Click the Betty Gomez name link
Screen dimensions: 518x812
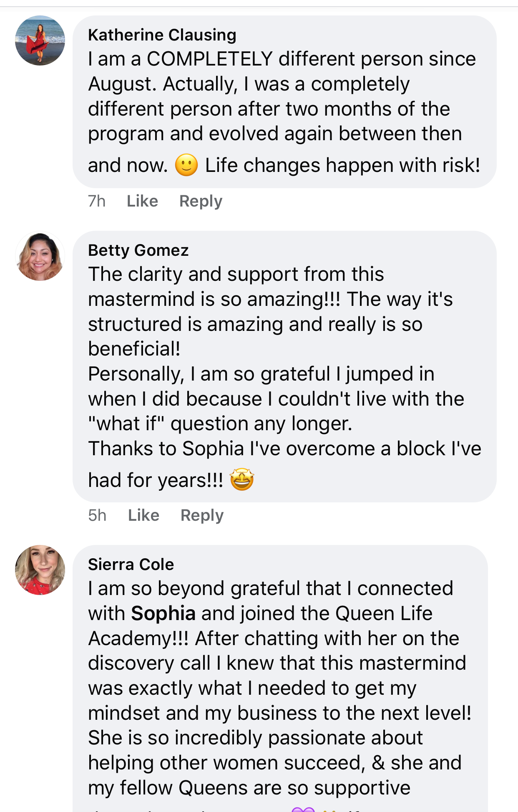click(138, 250)
